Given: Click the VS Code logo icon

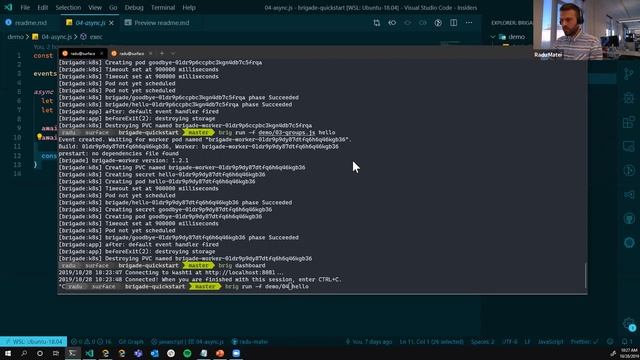Looking at the screenshot, I should pos(8,7).
